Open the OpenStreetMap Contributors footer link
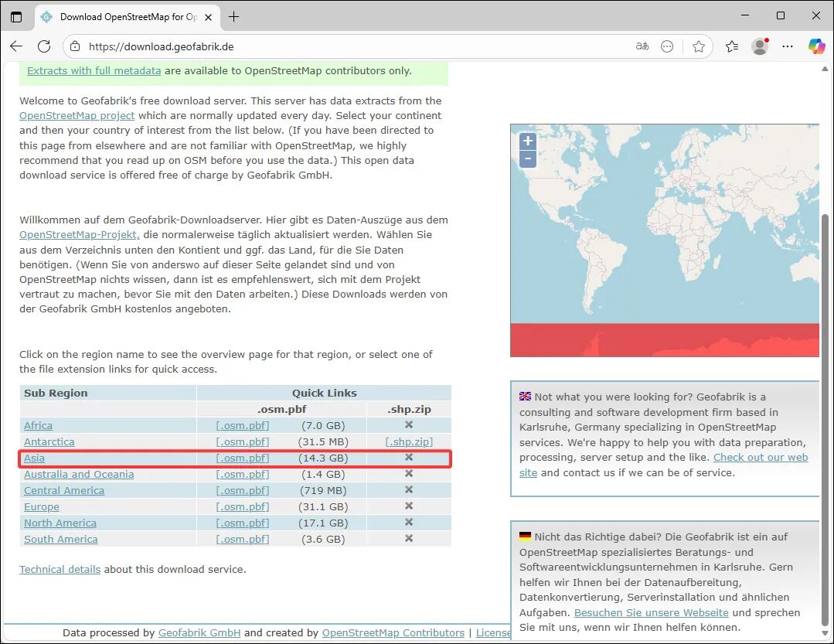This screenshot has height=644, width=834. [393, 633]
